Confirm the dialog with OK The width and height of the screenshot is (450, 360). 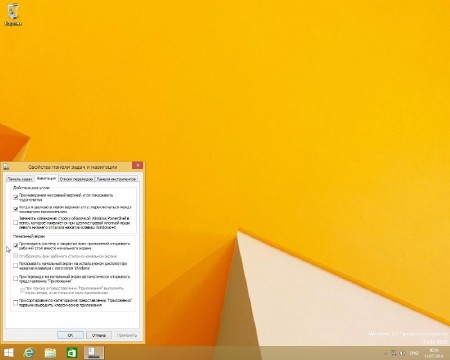coord(70,335)
